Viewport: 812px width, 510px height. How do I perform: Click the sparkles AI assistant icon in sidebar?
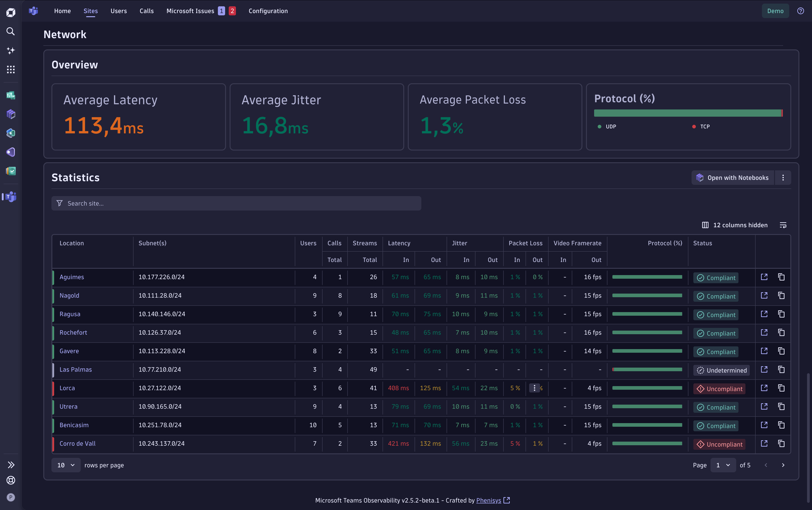click(10, 51)
